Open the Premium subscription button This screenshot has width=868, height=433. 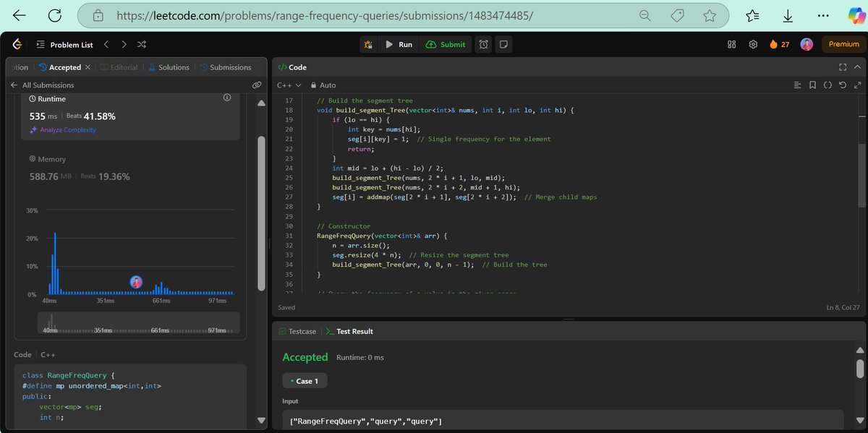(x=843, y=44)
